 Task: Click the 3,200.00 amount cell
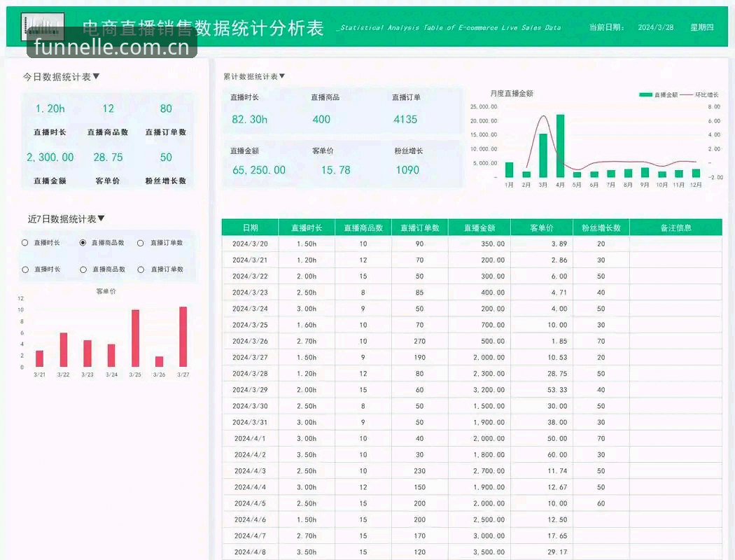479,390
